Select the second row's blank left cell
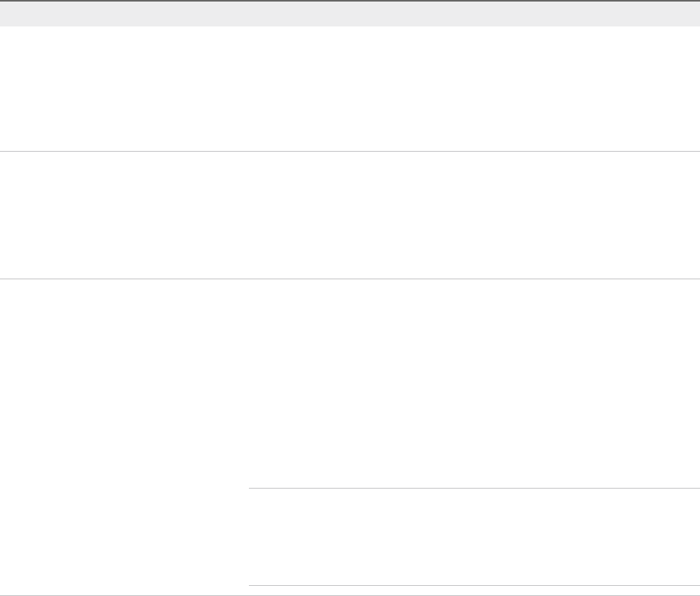Viewport: 700px width, 596px height. point(124,215)
